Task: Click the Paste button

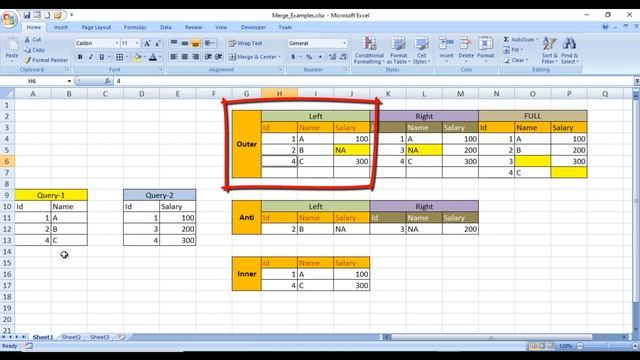Action: coord(12,49)
